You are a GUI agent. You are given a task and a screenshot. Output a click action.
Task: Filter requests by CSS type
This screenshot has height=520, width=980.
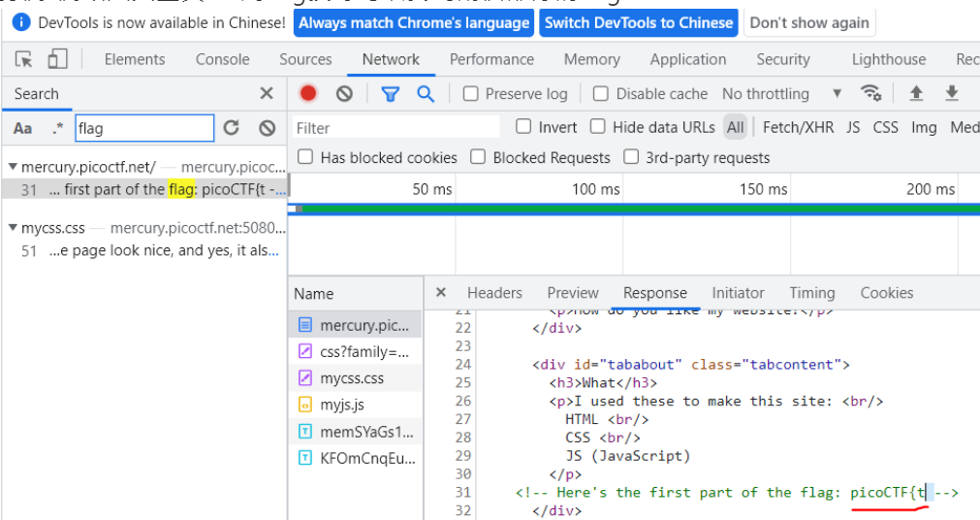886,128
